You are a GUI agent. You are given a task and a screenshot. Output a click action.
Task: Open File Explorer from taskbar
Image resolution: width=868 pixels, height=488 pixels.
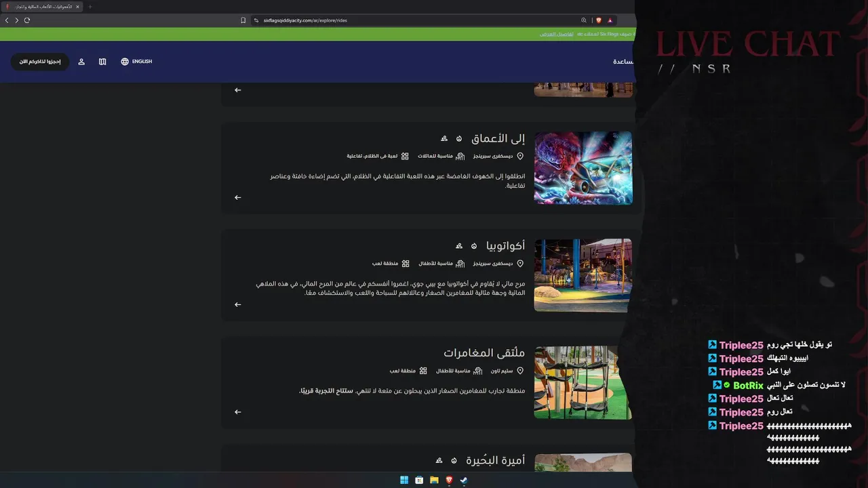click(x=434, y=480)
